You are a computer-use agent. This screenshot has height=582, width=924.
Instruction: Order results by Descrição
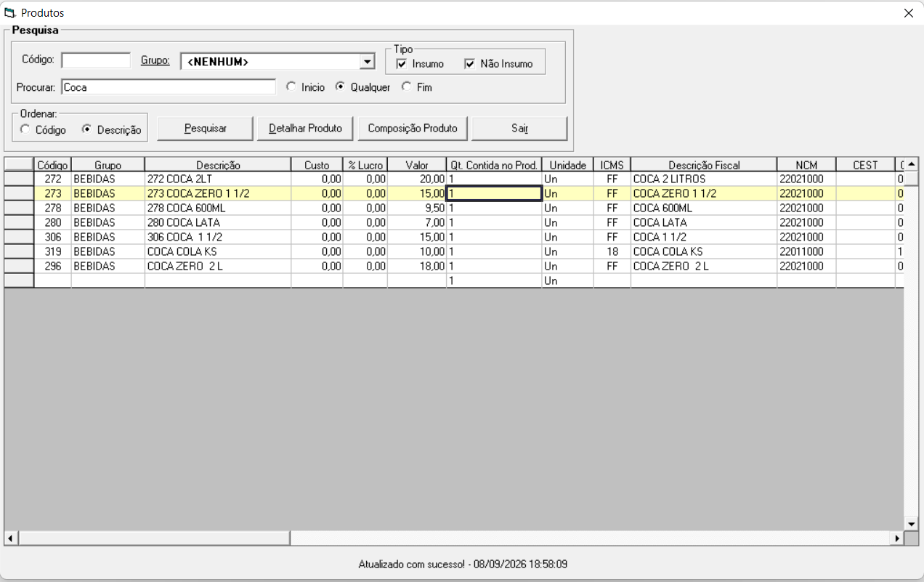86,129
